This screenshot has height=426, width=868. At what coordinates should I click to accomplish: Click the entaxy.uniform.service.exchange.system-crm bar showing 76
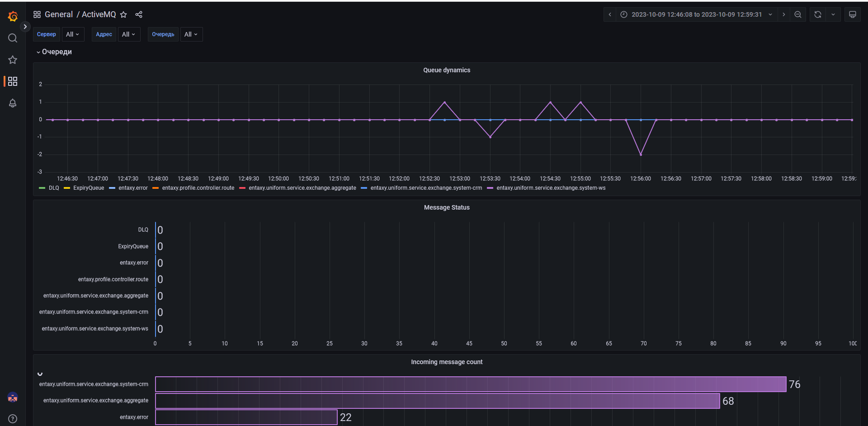470,384
